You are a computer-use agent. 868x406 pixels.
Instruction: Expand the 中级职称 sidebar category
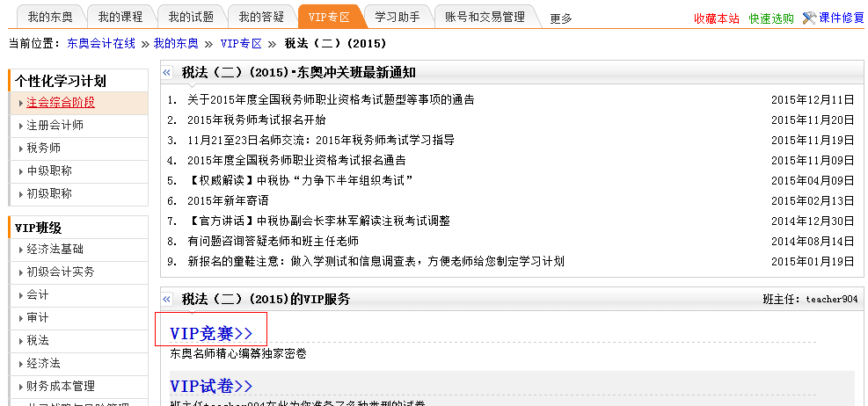[x=49, y=171]
